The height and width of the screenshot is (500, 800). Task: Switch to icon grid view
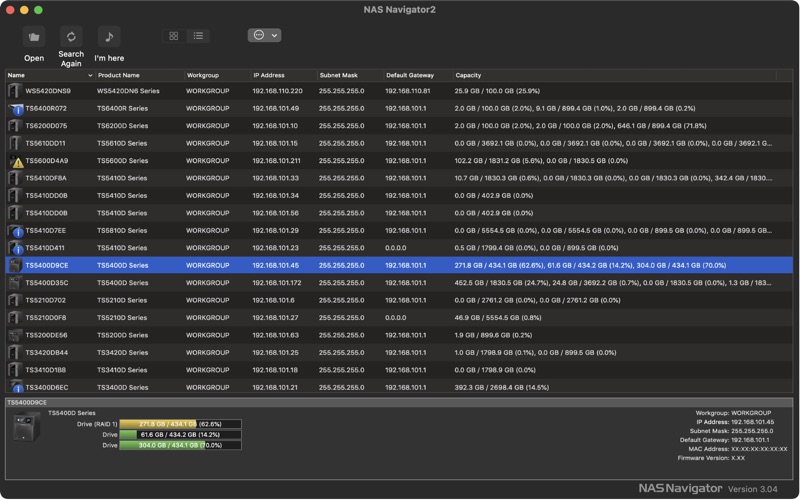(173, 36)
